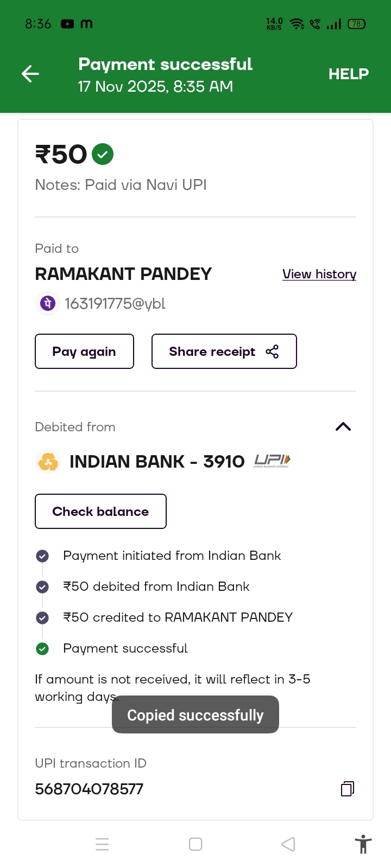Tap the Share receipt button
Viewport: 391px width, 868px height.
(x=224, y=352)
